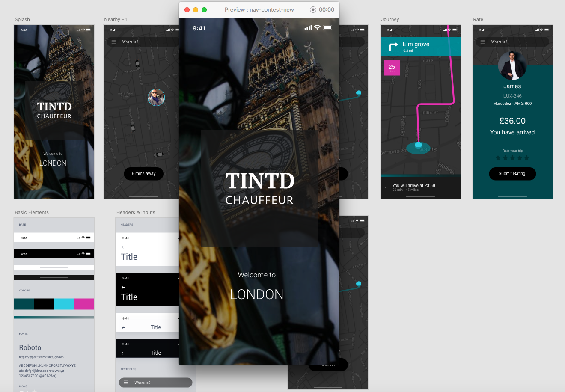Click the top car icon on the Nearby map
Image resolution: width=565 pixels, height=392 pixels.
(x=137, y=65)
